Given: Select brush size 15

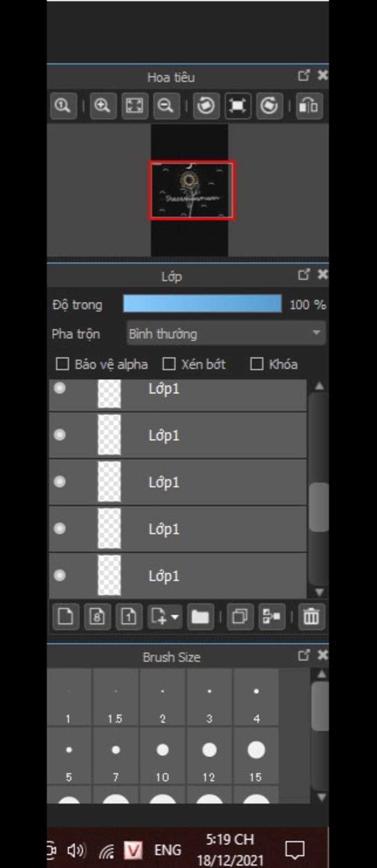Looking at the screenshot, I should point(256,755).
